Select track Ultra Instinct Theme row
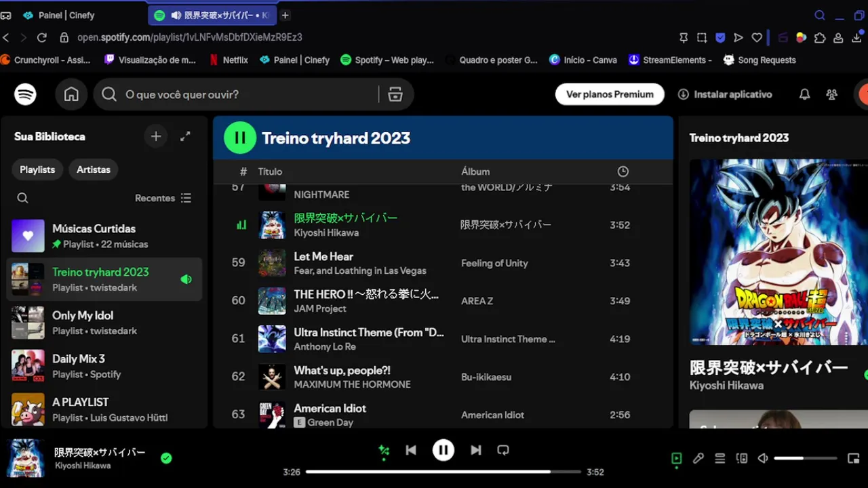This screenshot has width=868, height=488. point(443,339)
